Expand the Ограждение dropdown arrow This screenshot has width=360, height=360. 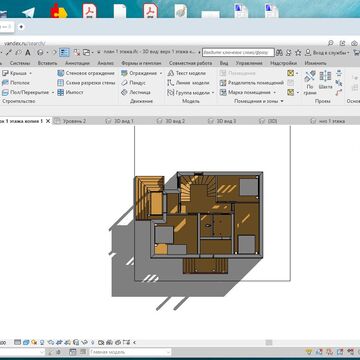[x=161, y=73]
